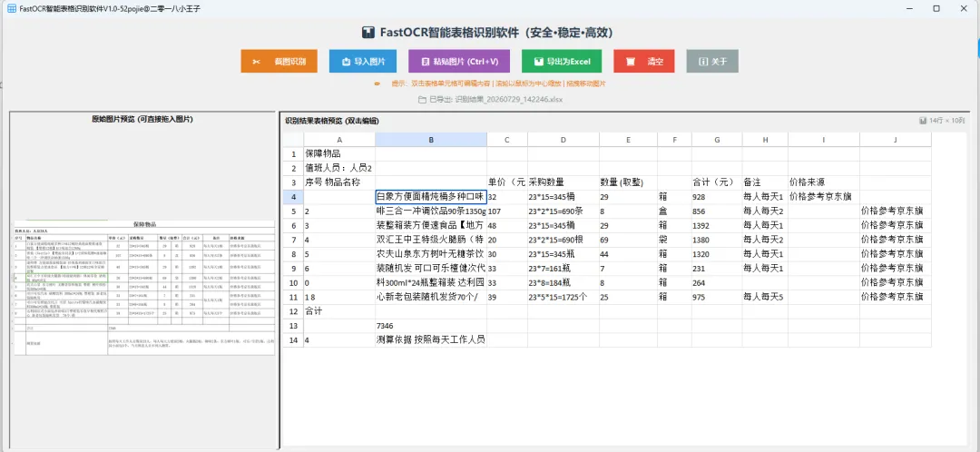Click the 粘贴图片 (Ctrl+V) button
The height and width of the screenshot is (452, 980).
click(x=459, y=62)
